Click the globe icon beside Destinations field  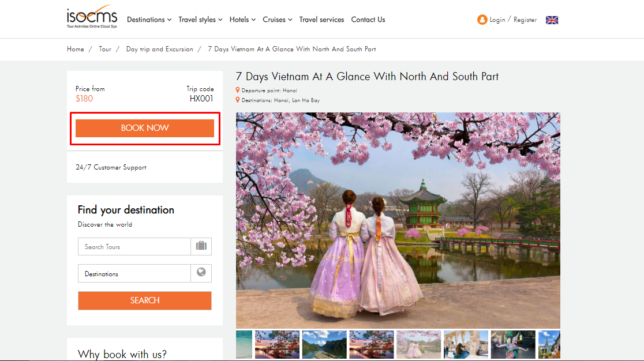click(201, 273)
